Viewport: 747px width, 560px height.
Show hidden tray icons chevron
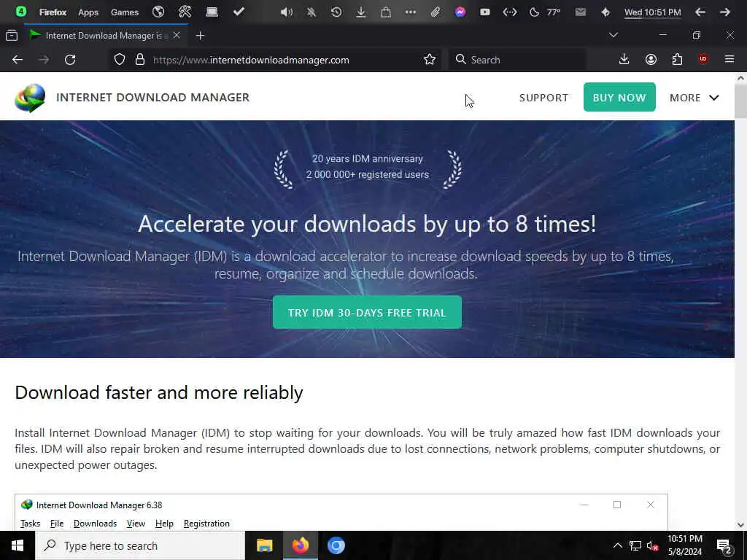pyautogui.click(x=617, y=545)
